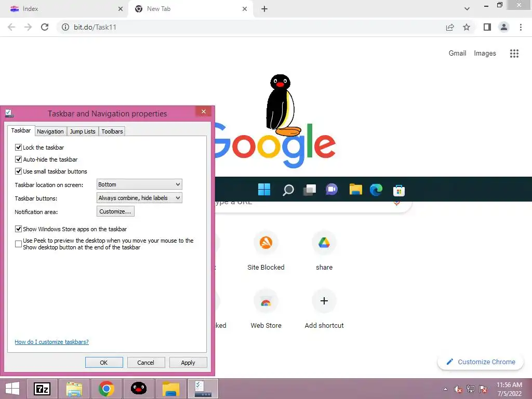This screenshot has width=532, height=399.
Task: Select the Taskbar tab in properties dialog
Action: pyautogui.click(x=21, y=130)
